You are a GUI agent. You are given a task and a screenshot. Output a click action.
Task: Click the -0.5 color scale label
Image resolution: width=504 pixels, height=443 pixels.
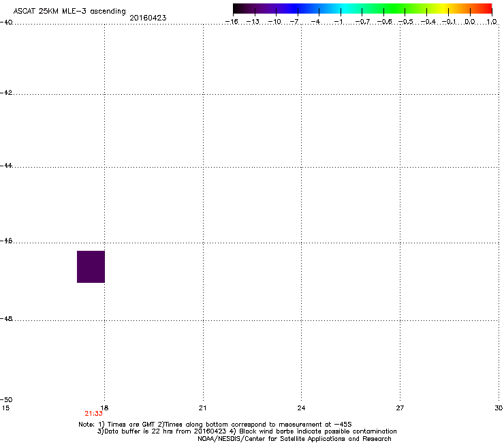pyautogui.click(x=405, y=22)
